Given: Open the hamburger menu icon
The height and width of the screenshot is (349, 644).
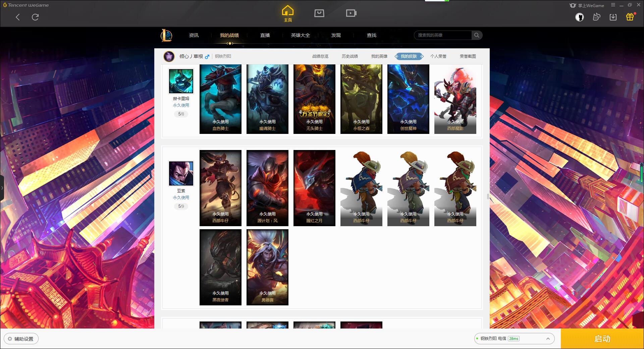Looking at the screenshot, I should coord(613,5).
